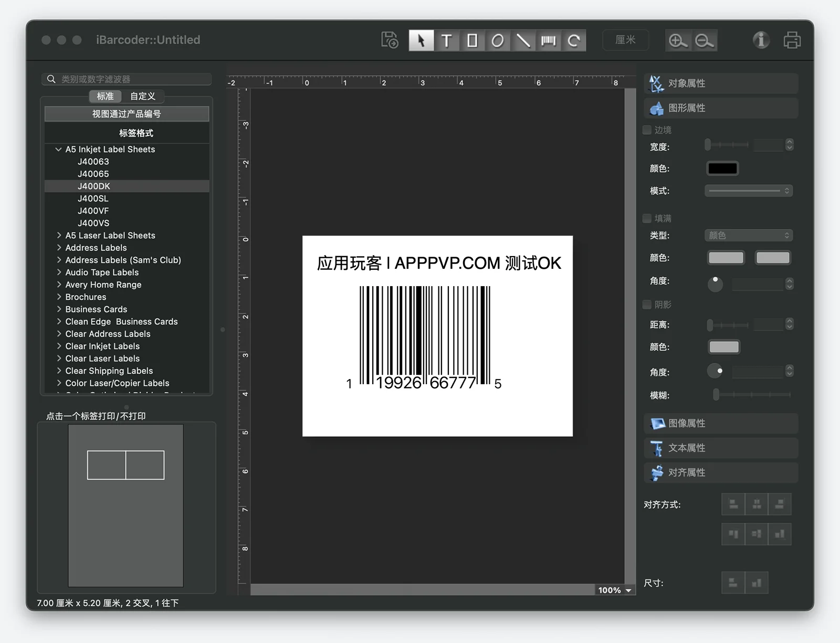This screenshot has width=840, height=643.
Task: Click the right label in print preview
Action: click(145, 465)
